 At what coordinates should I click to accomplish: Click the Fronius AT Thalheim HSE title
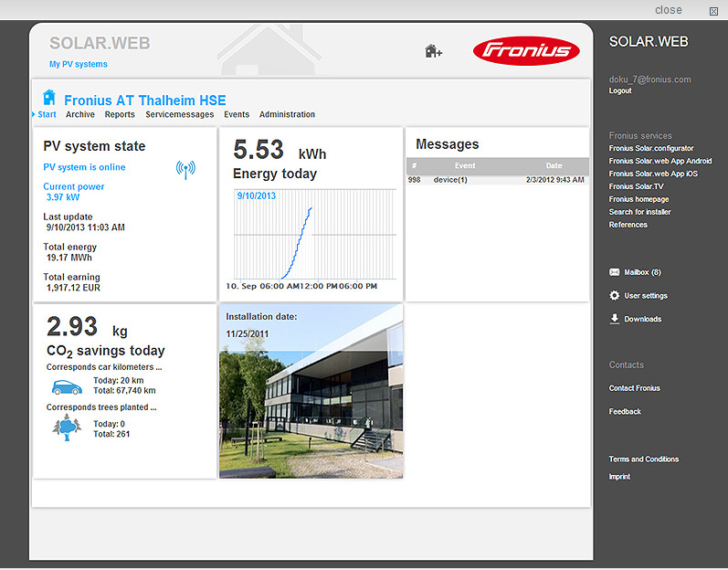tap(145, 100)
